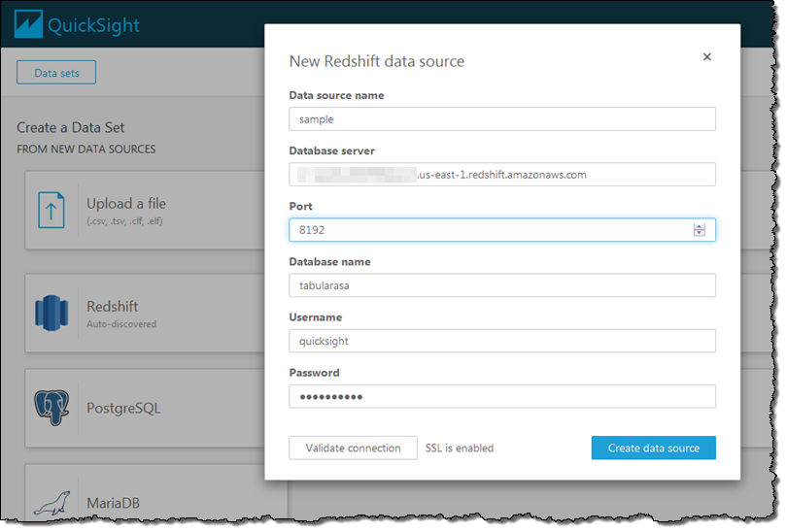
Task: Choose the MariaDB source label
Action: click(113, 503)
